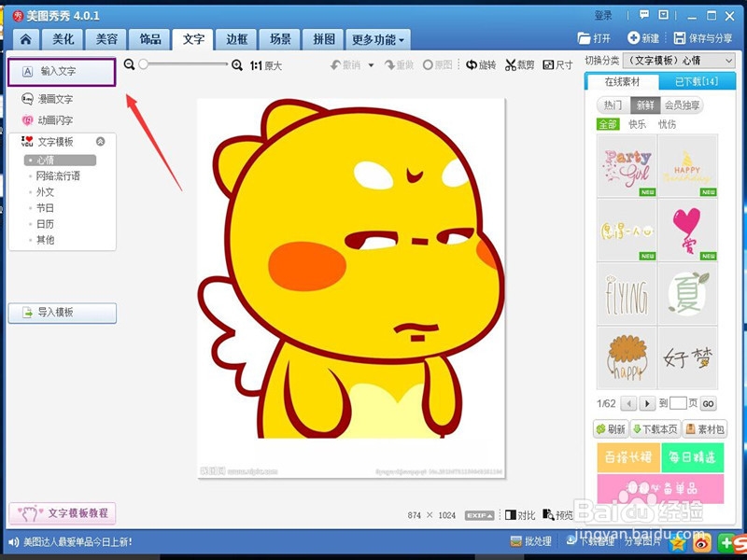Select 心情 template category

click(x=60, y=160)
